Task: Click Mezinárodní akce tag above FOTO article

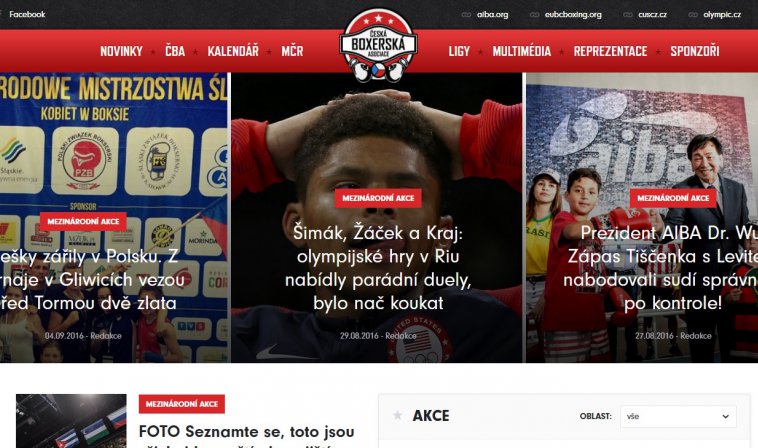Action: 182,404
